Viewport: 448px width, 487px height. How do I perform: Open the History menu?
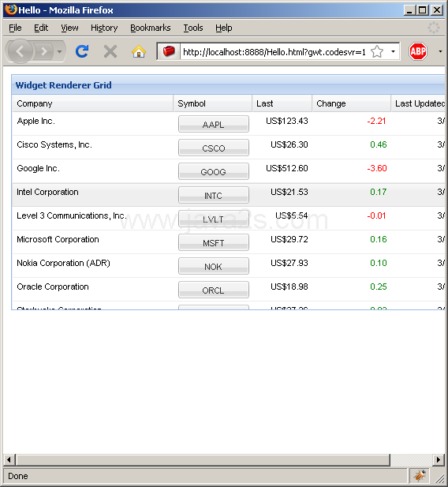click(x=104, y=28)
